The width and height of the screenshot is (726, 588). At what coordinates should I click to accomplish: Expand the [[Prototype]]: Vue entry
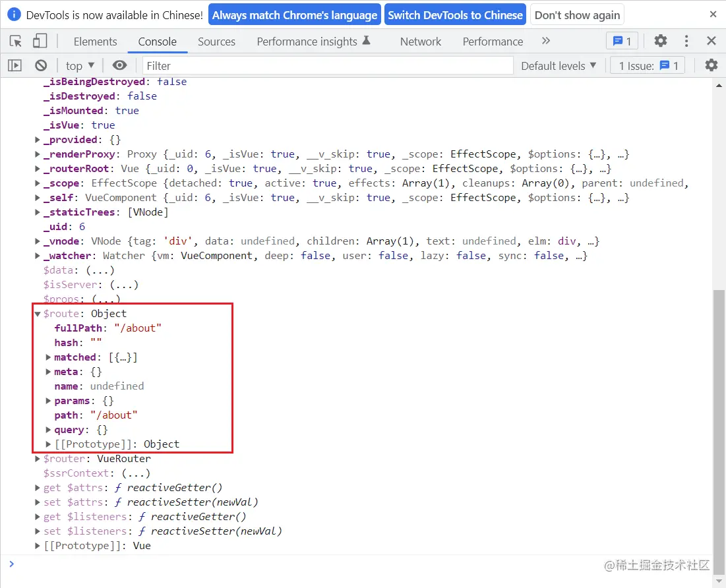38,545
